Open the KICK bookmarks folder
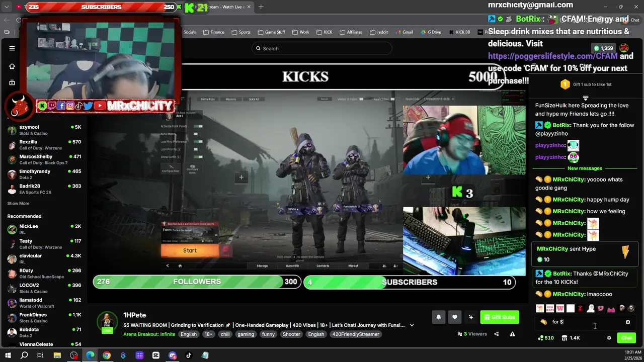 (x=325, y=32)
